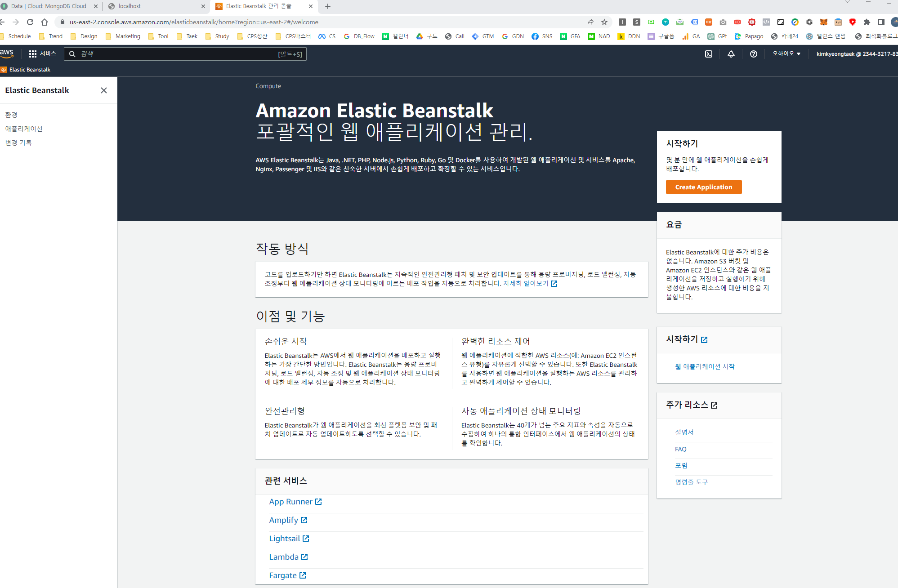The height and width of the screenshot is (588, 898).
Task: Focus the AWS 검색 search field
Action: point(185,54)
